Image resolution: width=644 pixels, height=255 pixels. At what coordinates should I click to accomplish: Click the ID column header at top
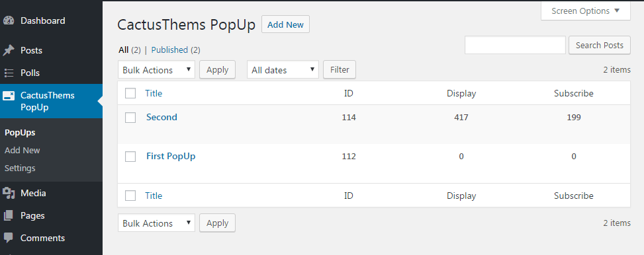pyautogui.click(x=349, y=93)
